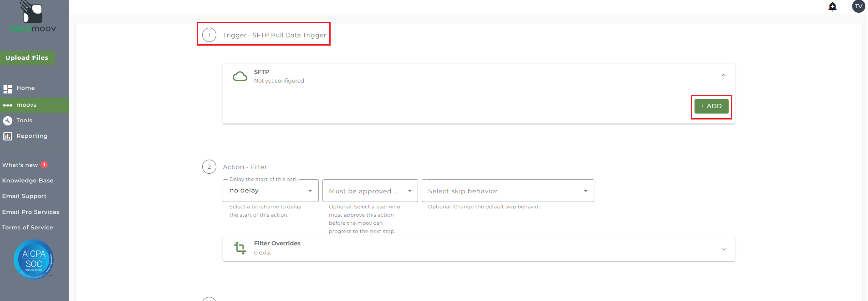Open the Must be approved dropdown
Viewport: 868px width, 301px height.
(370, 191)
